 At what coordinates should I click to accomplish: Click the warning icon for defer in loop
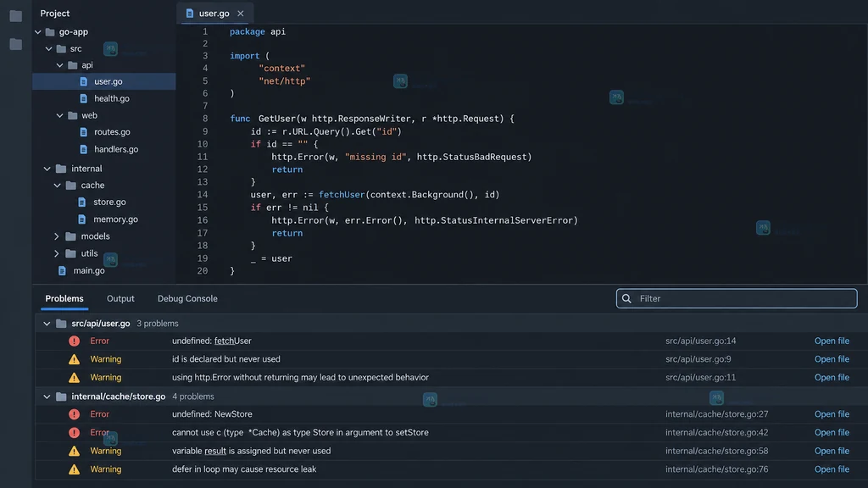(x=75, y=469)
